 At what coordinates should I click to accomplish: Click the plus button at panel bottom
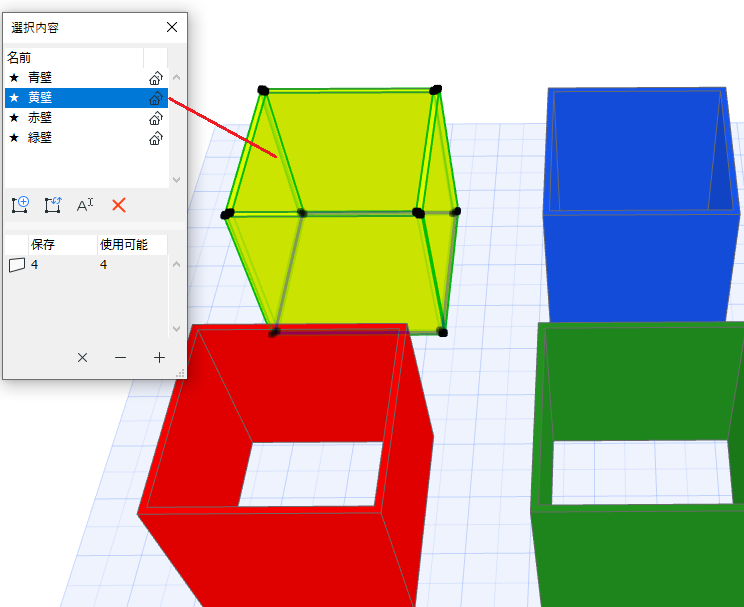(x=159, y=357)
